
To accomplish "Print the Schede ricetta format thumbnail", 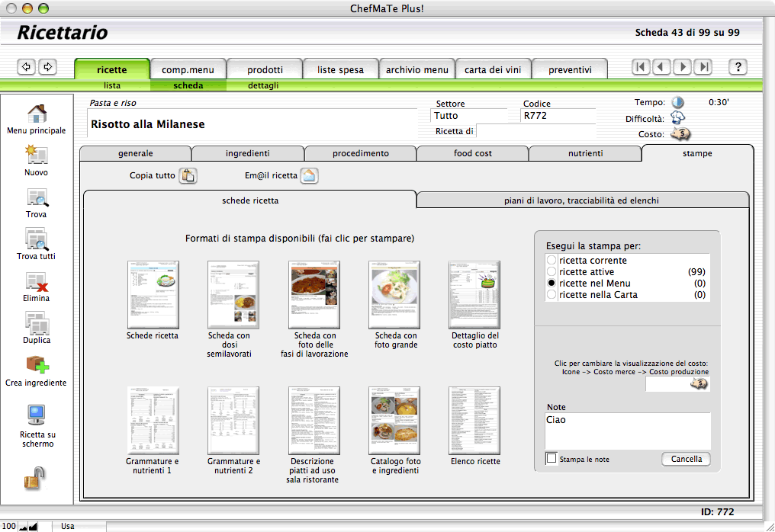I will click(x=153, y=295).
